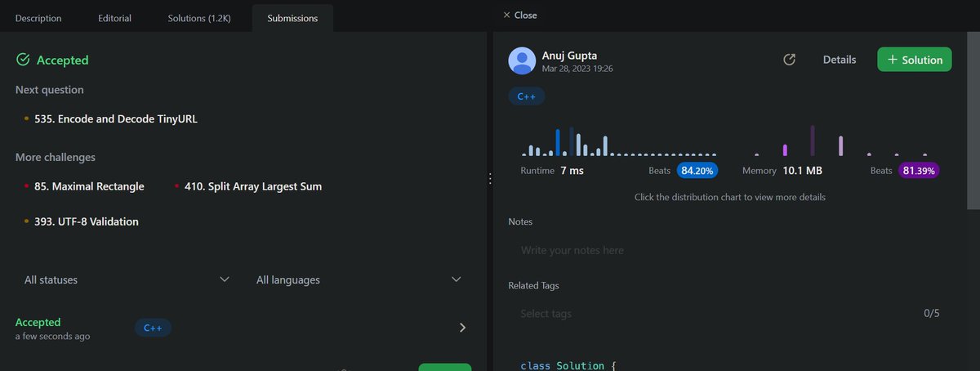Click the C++ language tag under author
This screenshot has height=371, width=980.
tap(527, 96)
